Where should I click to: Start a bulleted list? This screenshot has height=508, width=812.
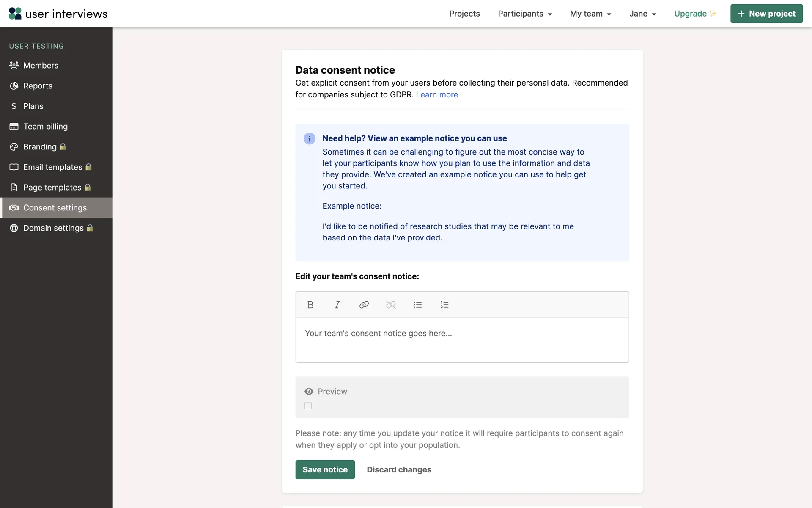tap(418, 305)
